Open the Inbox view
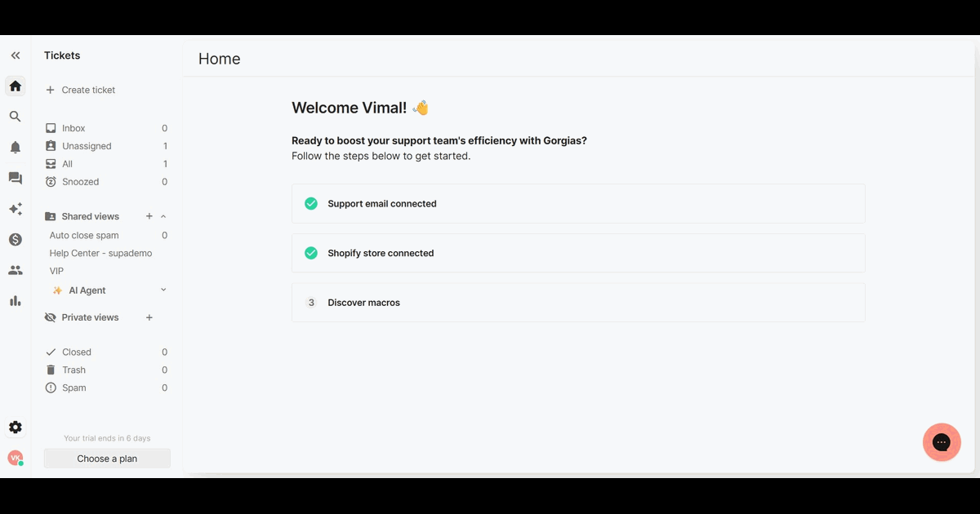Image resolution: width=980 pixels, height=514 pixels. tap(107, 128)
